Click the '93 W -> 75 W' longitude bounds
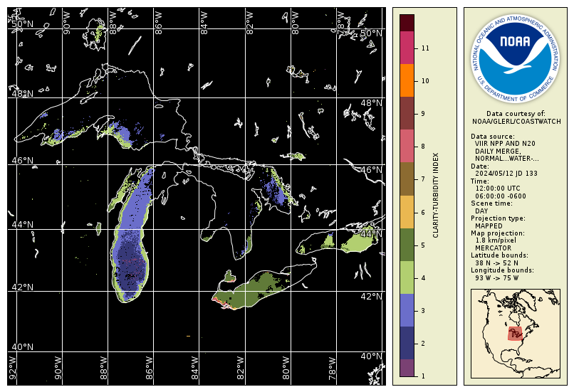 tap(496, 278)
